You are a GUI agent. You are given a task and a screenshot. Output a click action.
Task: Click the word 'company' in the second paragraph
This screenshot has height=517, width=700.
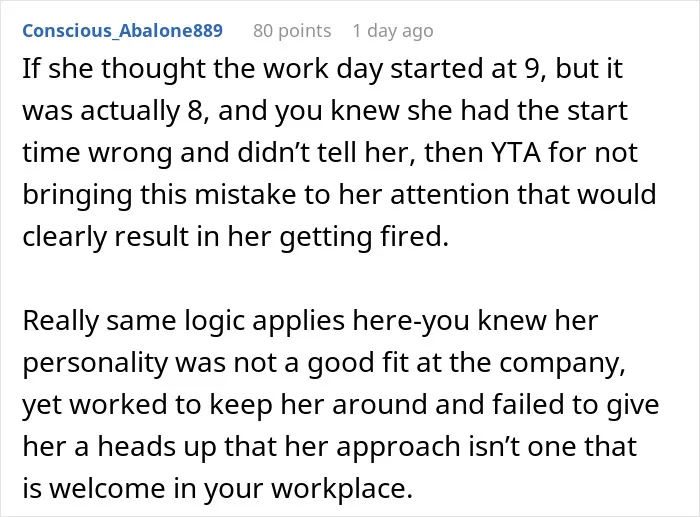(x=562, y=364)
